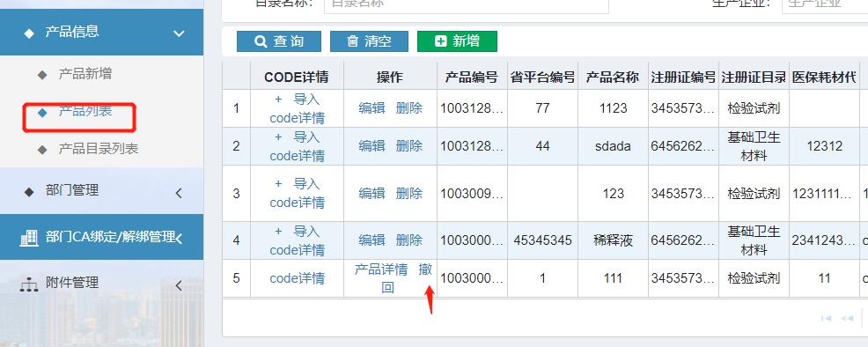Image resolution: width=868 pixels, height=347 pixels.
Task: Click the 12312 code cell
Action: coord(824,147)
